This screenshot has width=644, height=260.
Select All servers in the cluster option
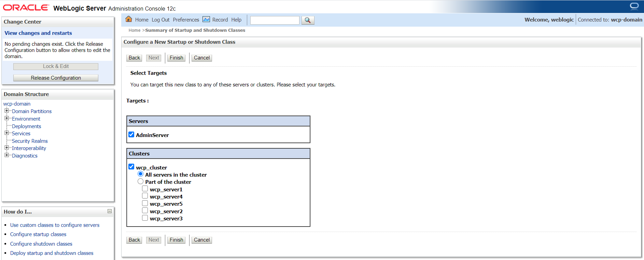point(140,174)
